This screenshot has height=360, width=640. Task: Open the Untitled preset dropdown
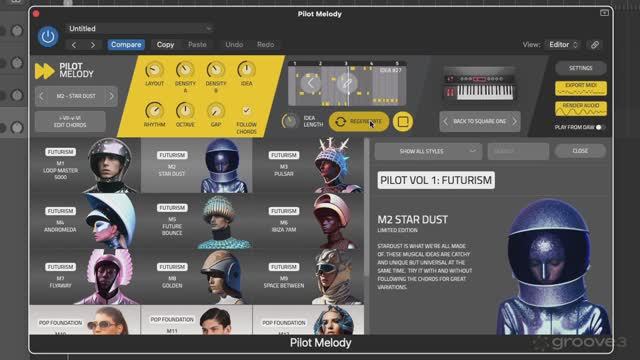coord(139,29)
